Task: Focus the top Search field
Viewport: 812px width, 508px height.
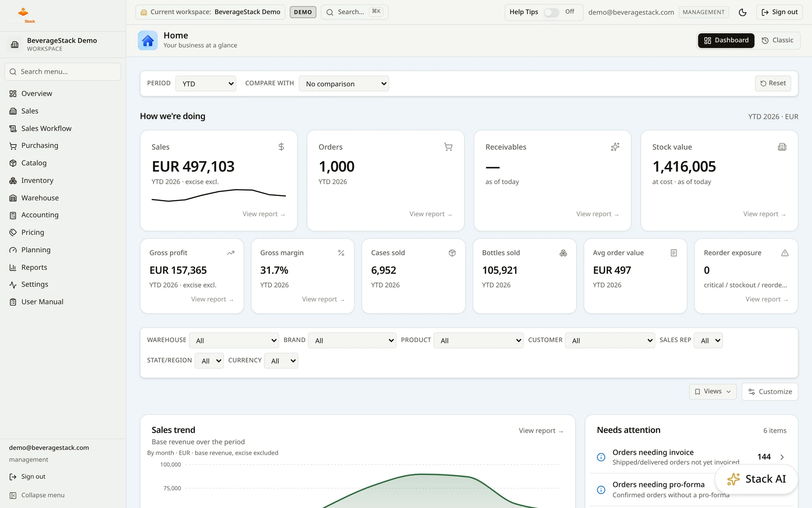Action: click(x=354, y=12)
